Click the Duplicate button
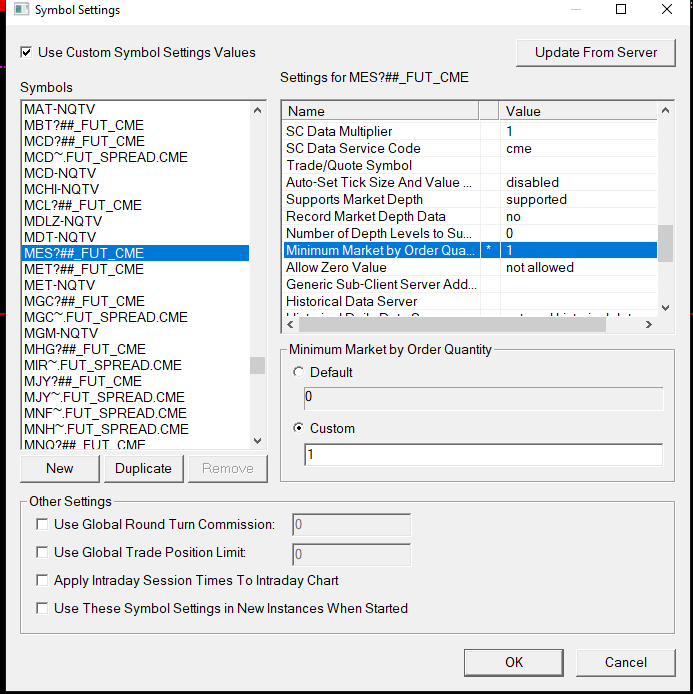693x694 pixels. pos(143,468)
